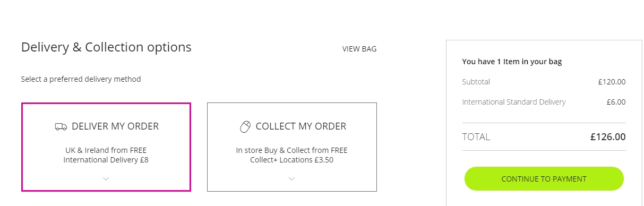Click the £120.00 subtotal amount
Viewport: 644px width, 206px height.
point(612,82)
